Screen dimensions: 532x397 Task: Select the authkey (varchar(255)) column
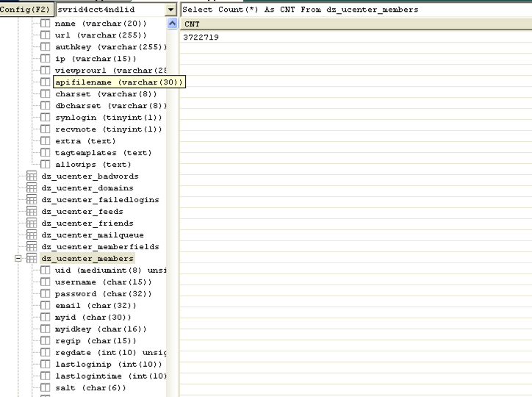(x=111, y=47)
